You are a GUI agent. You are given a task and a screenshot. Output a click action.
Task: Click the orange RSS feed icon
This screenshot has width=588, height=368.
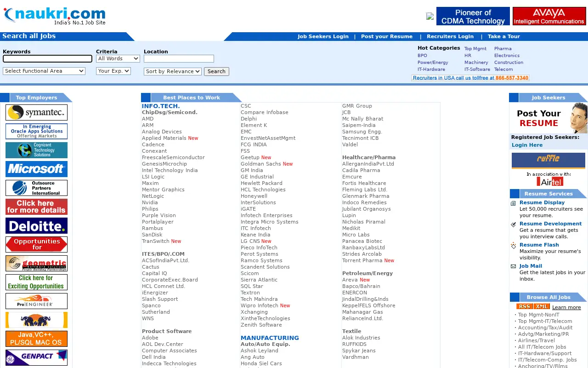click(524, 307)
